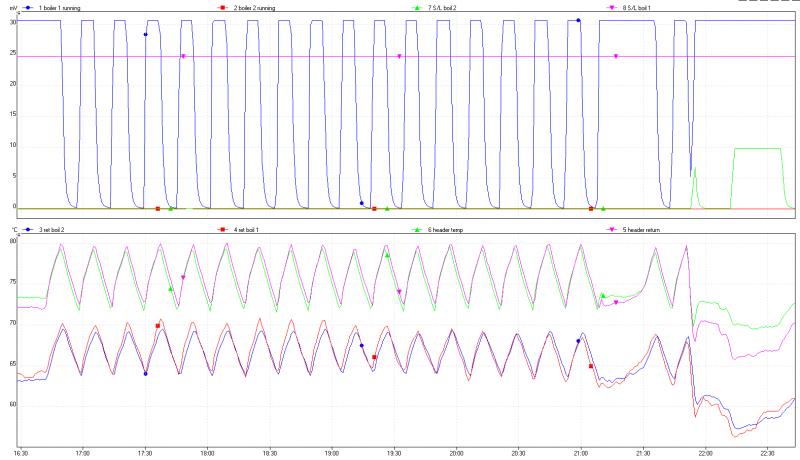The height and width of the screenshot is (460, 800).
Task: Click the 20:00 label on the time axis
Action: click(x=455, y=452)
